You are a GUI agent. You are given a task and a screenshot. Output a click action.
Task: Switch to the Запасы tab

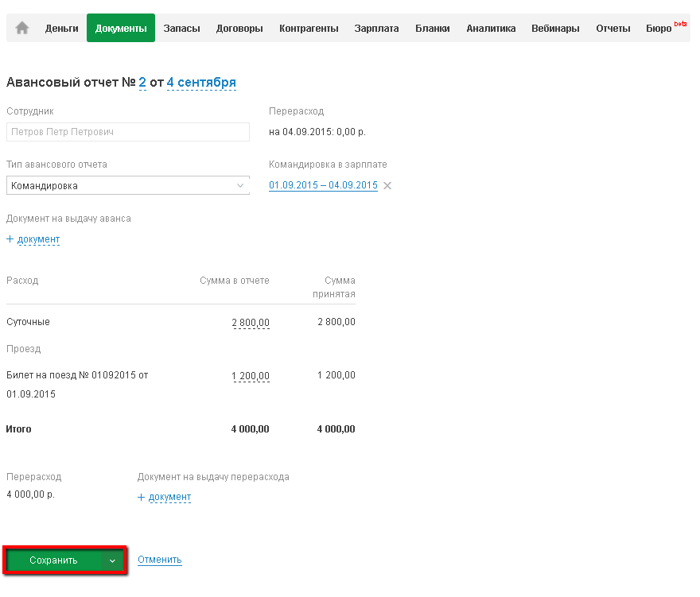click(181, 28)
